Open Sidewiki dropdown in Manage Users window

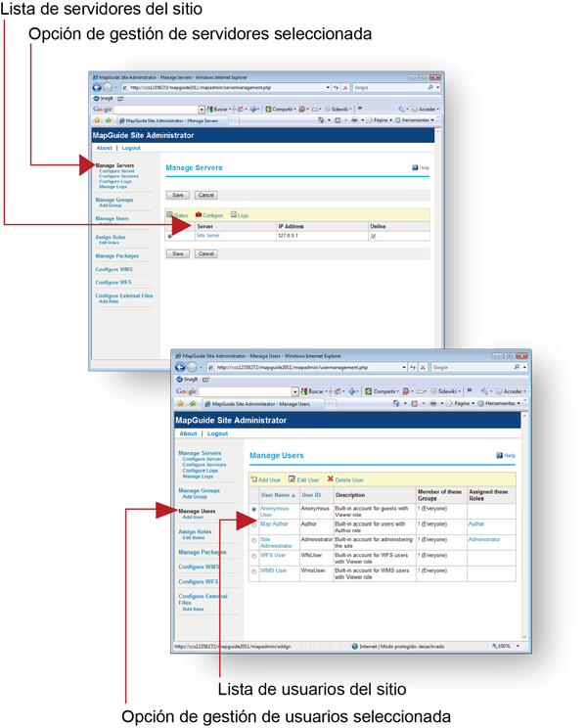[x=460, y=391]
